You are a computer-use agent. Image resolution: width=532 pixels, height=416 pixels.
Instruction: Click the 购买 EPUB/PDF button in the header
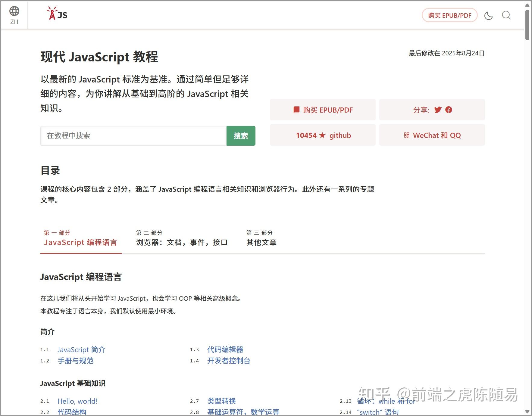pos(449,15)
